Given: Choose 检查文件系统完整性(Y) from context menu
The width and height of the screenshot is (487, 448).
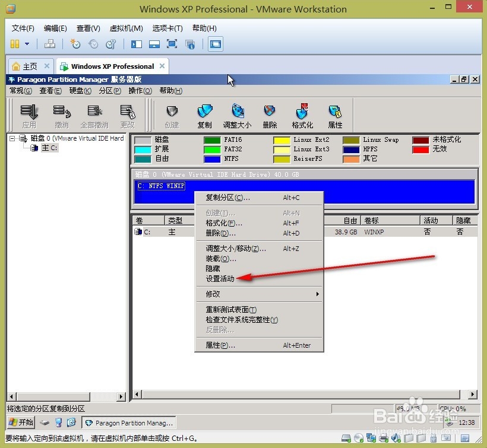Looking at the screenshot, I should (259, 320).
